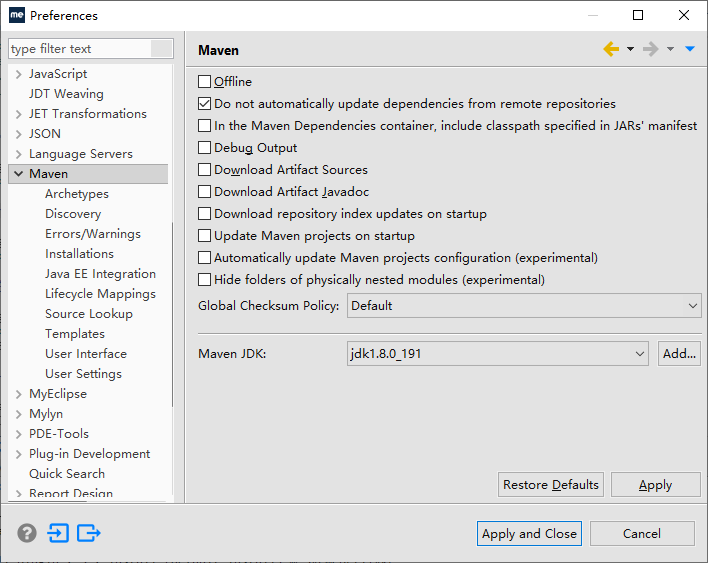Click Restore Defaults button
Viewport: 708px width, 563px height.
(551, 484)
